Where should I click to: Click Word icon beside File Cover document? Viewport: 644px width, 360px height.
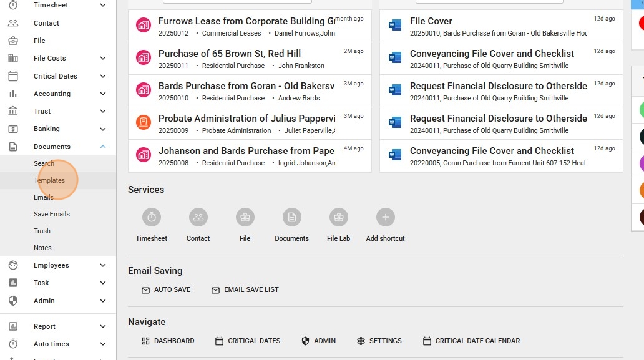pyautogui.click(x=394, y=26)
